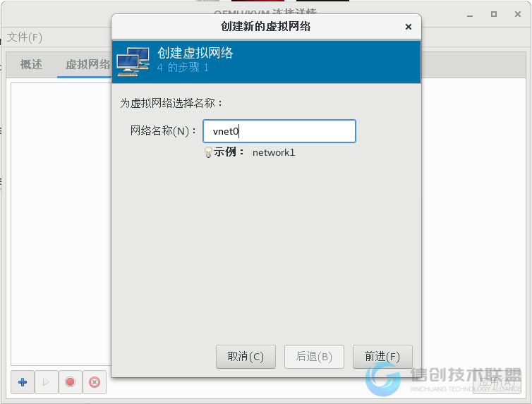Click the 取消(C) cancel button

246,357
